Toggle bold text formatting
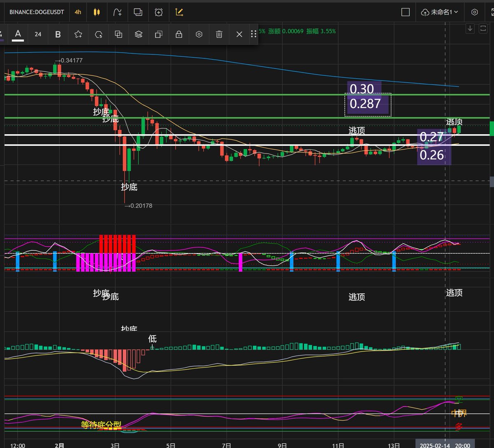 coord(58,34)
